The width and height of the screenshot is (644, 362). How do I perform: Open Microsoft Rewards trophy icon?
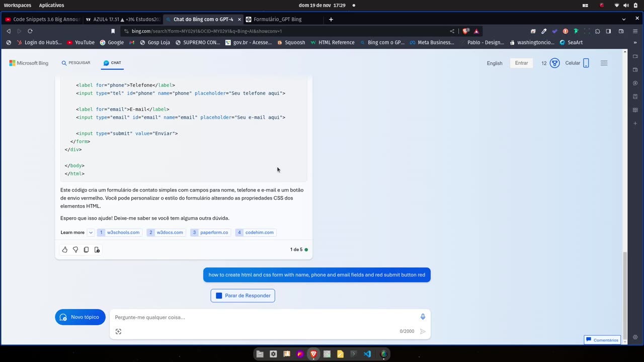[554, 63]
